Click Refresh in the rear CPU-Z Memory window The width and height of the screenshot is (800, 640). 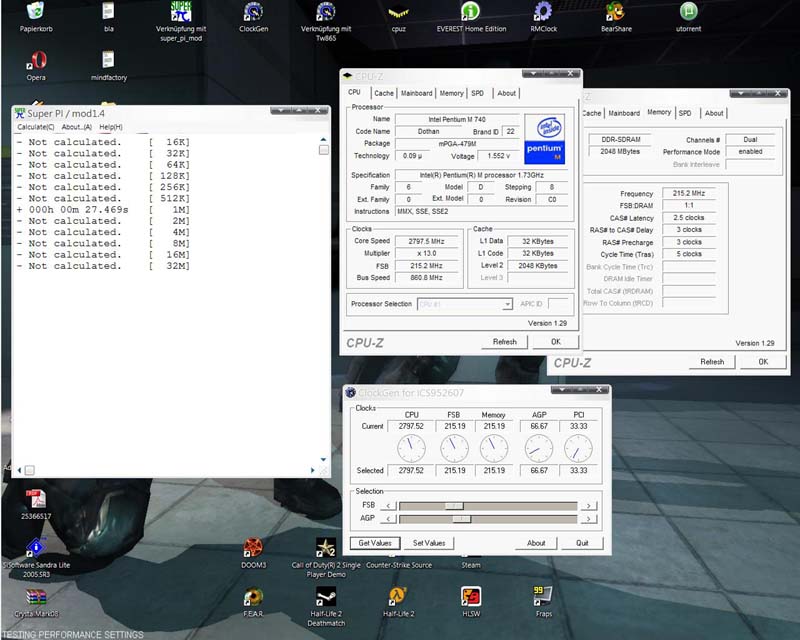click(x=712, y=362)
